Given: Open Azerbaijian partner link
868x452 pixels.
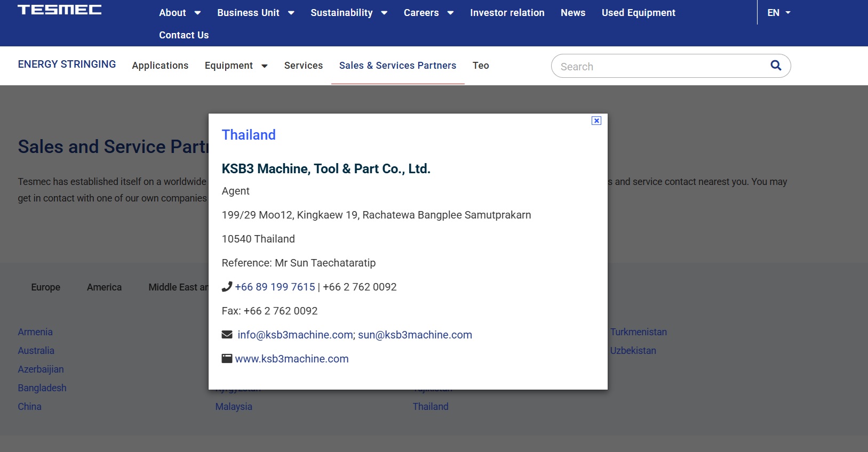Looking at the screenshot, I should [x=41, y=369].
